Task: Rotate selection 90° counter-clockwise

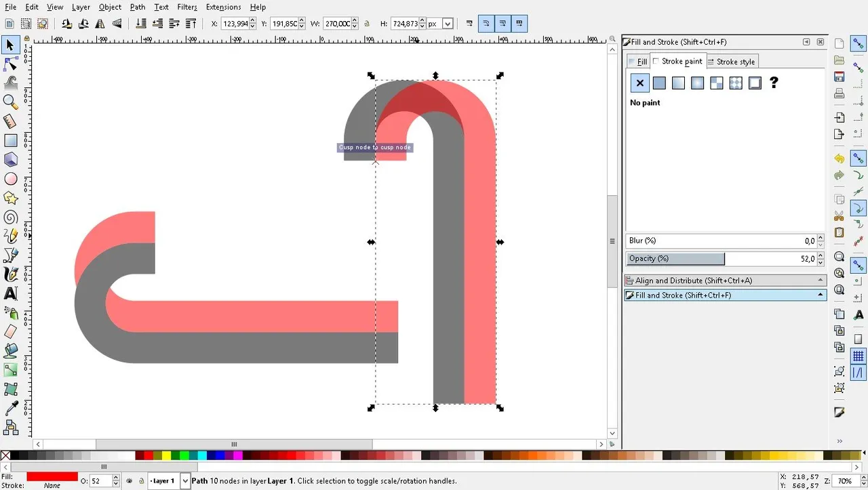Action: 66,24
